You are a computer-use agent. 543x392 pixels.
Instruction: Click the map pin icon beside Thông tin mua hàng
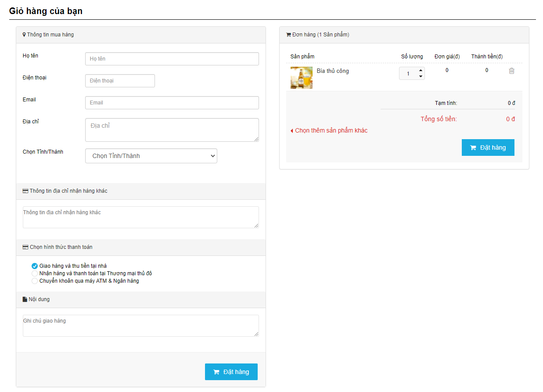[24, 35]
